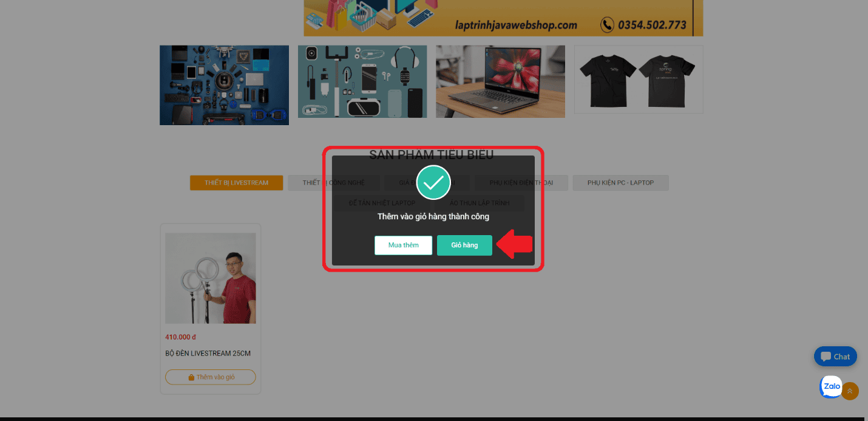The width and height of the screenshot is (868, 421).
Task: Open the Zalo chat icon
Action: click(832, 386)
